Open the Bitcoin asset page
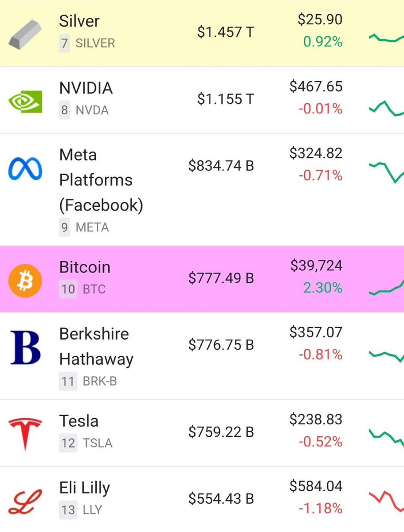Image resolution: width=404 pixels, height=532 pixels. tap(85, 267)
